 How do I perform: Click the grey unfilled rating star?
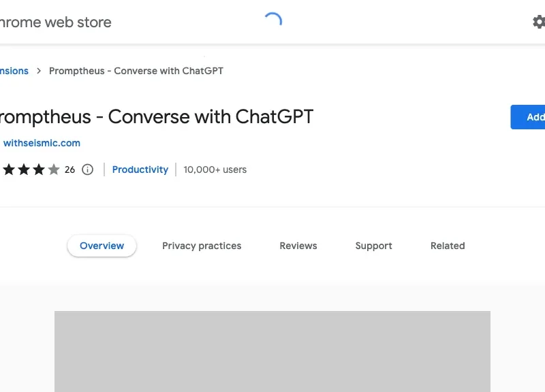pyautogui.click(x=54, y=169)
